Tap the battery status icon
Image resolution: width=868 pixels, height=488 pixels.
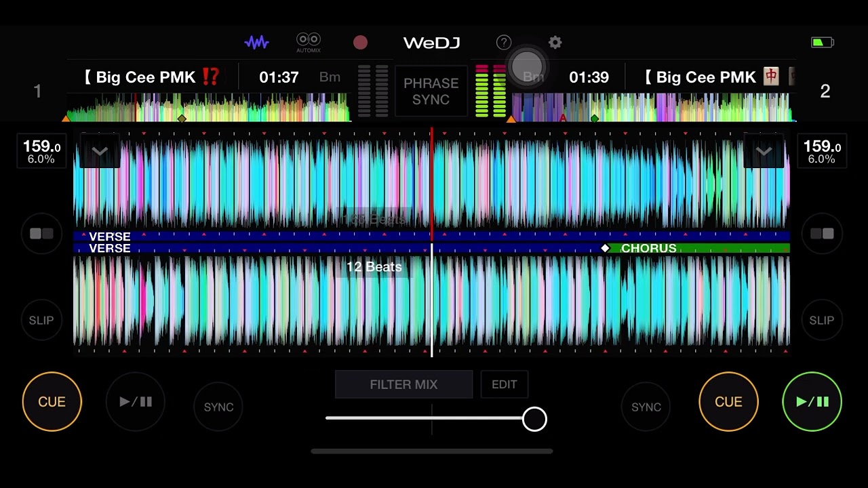823,43
